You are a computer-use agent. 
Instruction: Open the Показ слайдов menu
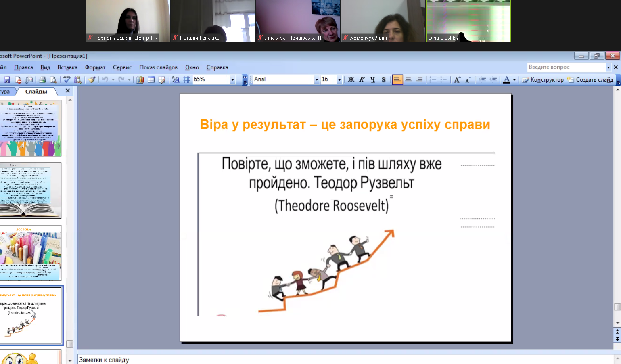[159, 67]
